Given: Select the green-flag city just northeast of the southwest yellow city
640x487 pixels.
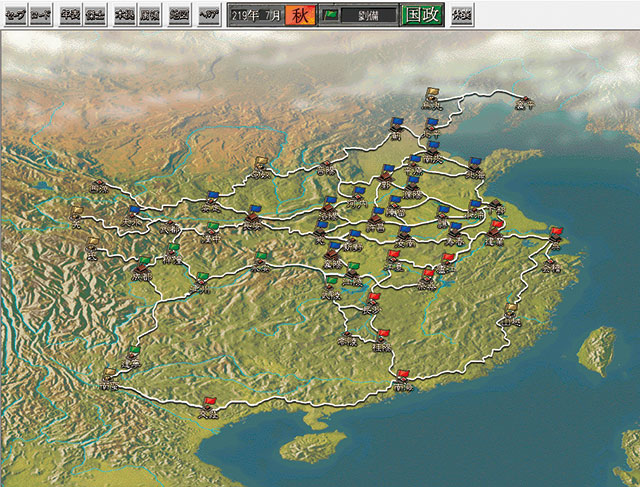Looking at the screenshot, I should click(133, 357).
